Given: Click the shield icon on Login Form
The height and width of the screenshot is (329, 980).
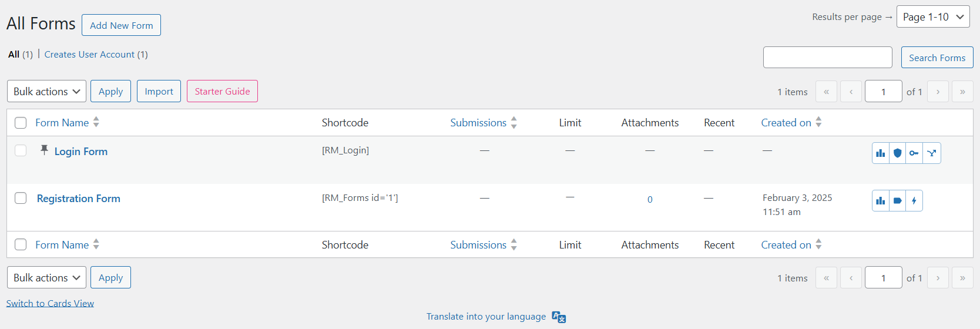Looking at the screenshot, I should pos(897,153).
